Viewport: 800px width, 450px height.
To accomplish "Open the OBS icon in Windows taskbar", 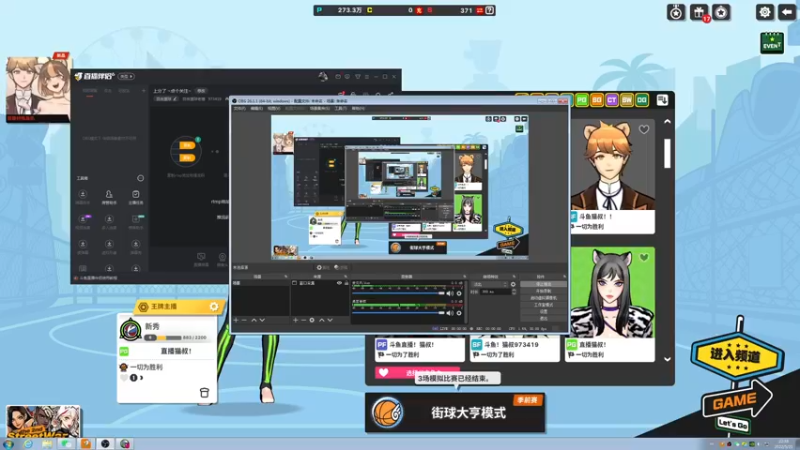I will tap(105, 444).
